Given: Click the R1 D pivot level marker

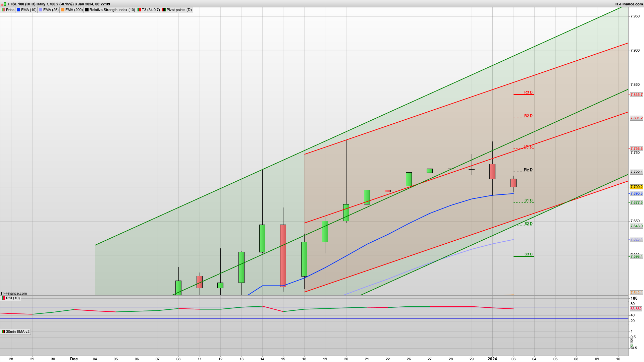Looking at the screenshot, I should tap(528, 146).
